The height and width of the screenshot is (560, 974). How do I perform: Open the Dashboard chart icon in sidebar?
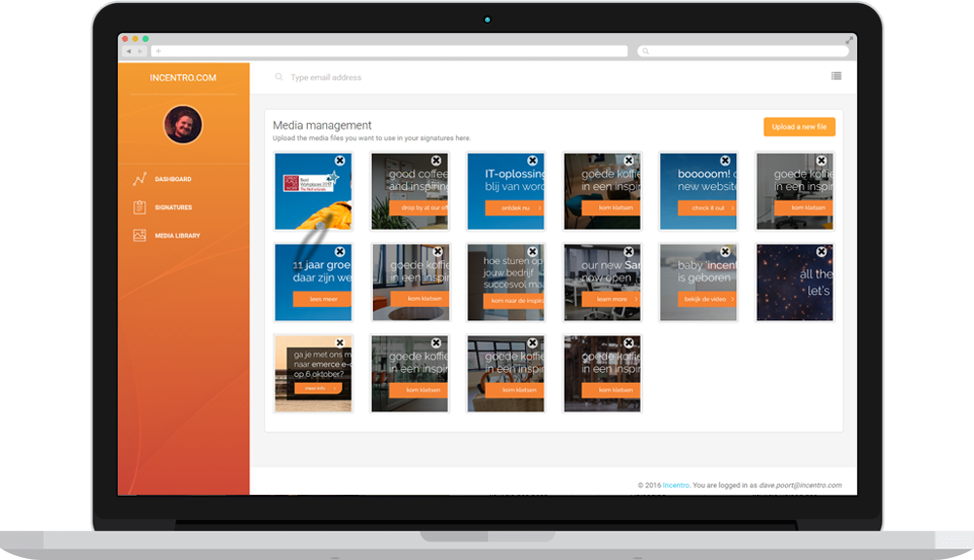tap(139, 179)
